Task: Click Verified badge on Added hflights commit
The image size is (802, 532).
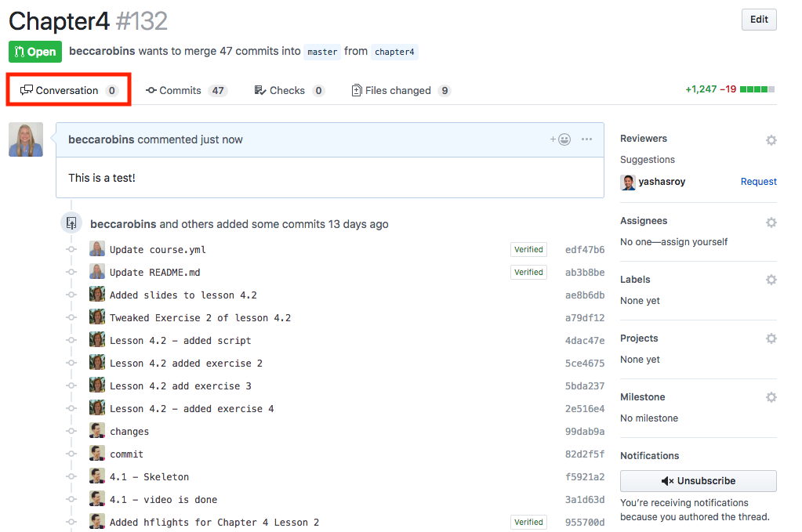Action: (x=528, y=523)
